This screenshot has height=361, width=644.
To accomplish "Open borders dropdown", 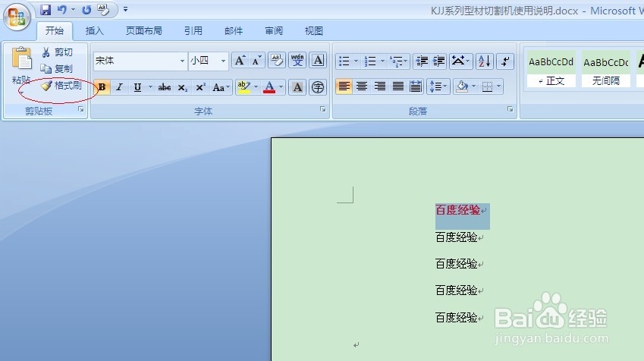I will click(x=498, y=86).
